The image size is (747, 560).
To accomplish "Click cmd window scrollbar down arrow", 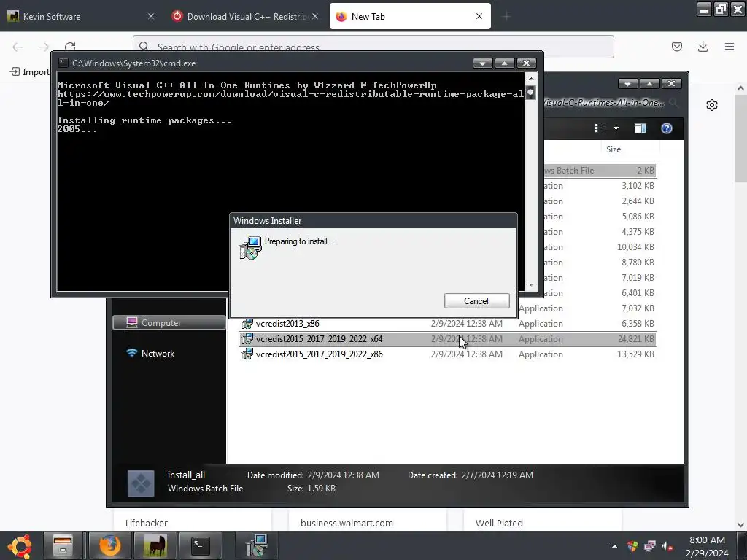I will click(531, 285).
